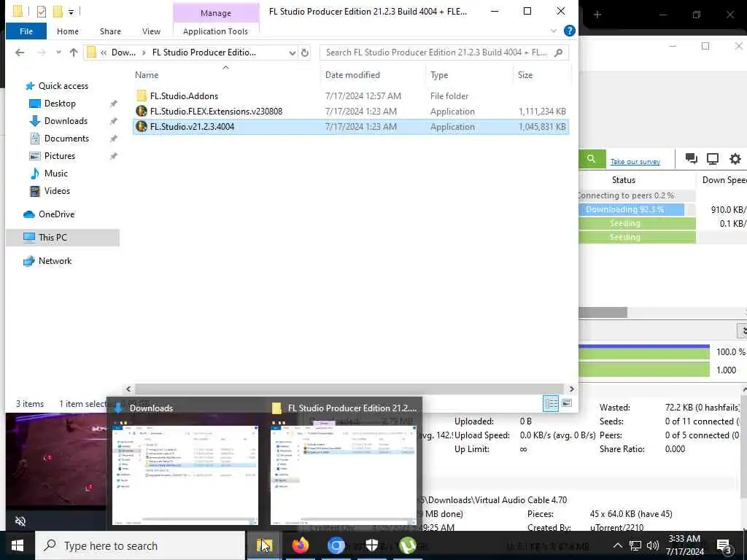The height and width of the screenshot is (560, 747).
Task: Open uTorrent preferences gear icon
Action: click(735, 158)
